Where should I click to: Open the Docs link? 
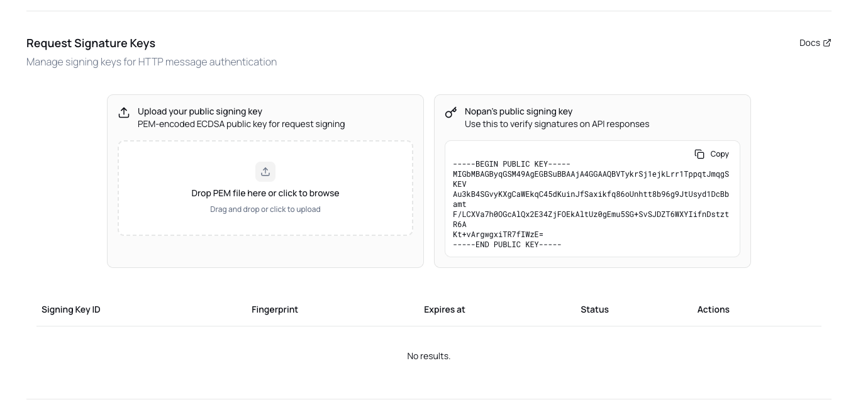pos(810,43)
